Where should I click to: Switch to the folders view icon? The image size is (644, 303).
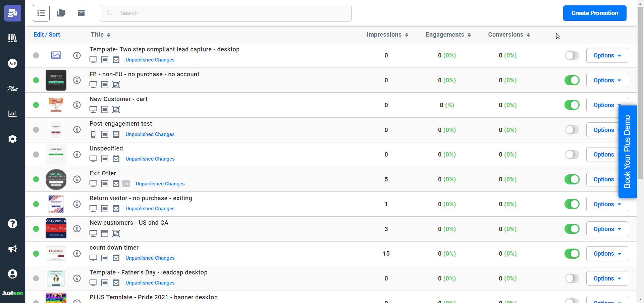(61, 13)
